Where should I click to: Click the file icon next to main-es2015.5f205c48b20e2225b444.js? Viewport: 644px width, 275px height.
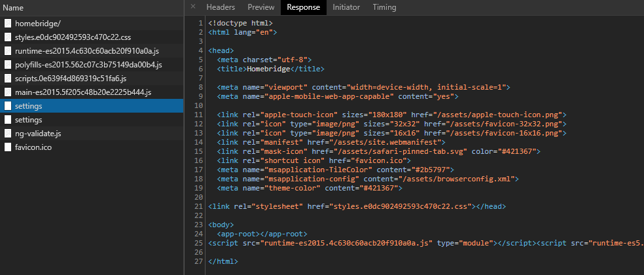pos(8,92)
